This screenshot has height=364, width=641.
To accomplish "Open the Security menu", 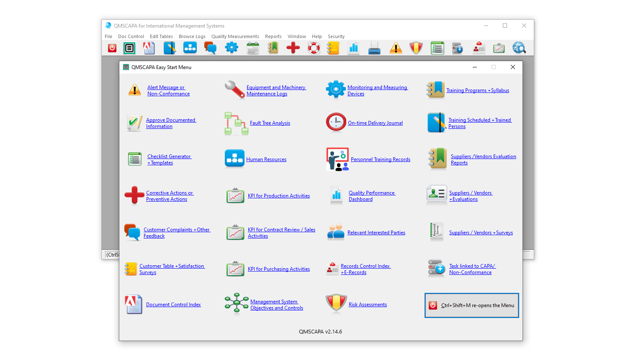I will point(336,36).
